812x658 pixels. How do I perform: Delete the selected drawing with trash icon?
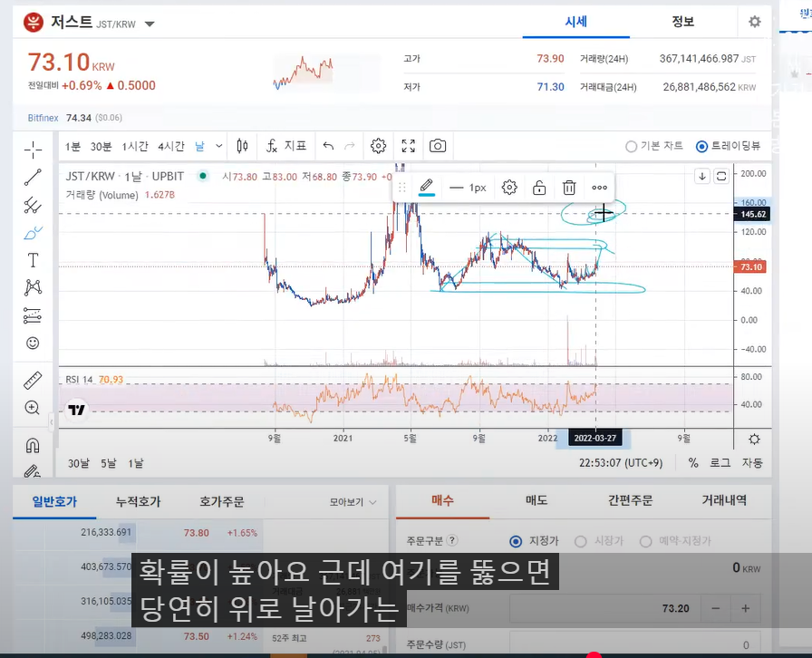[x=569, y=188]
